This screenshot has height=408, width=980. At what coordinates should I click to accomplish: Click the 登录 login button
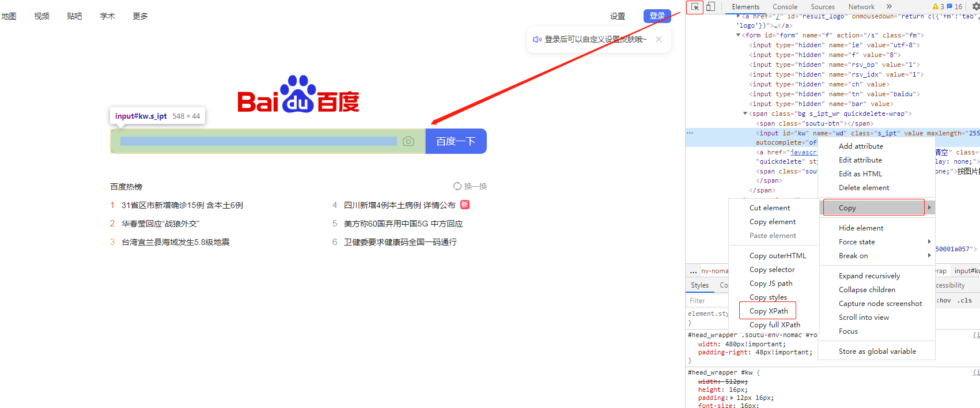[x=657, y=16]
